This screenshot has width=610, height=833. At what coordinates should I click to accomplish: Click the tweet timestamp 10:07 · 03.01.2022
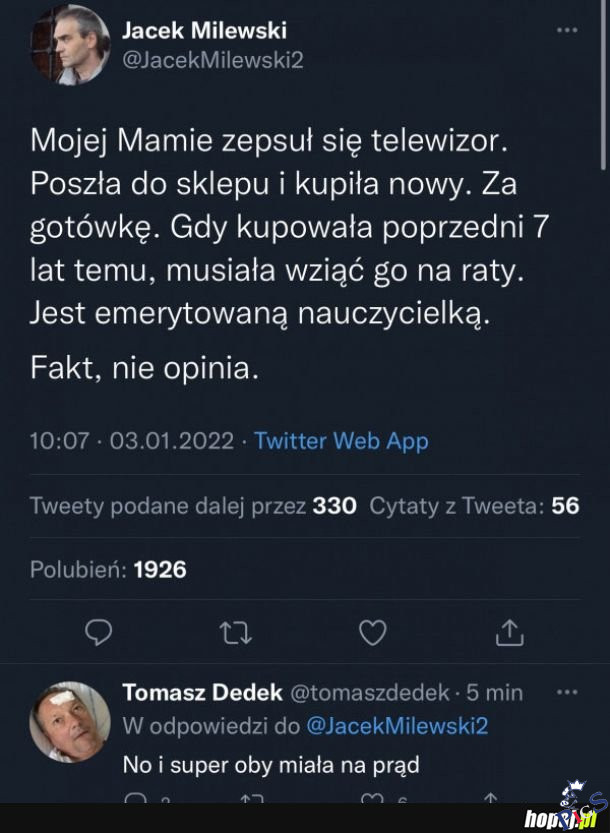click(x=132, y=441)
